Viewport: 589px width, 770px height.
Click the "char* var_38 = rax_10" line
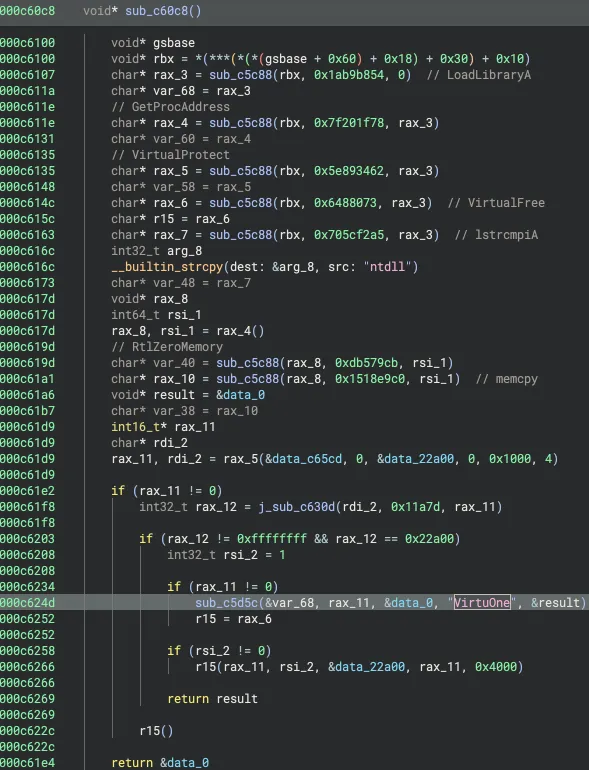(184, 411)
